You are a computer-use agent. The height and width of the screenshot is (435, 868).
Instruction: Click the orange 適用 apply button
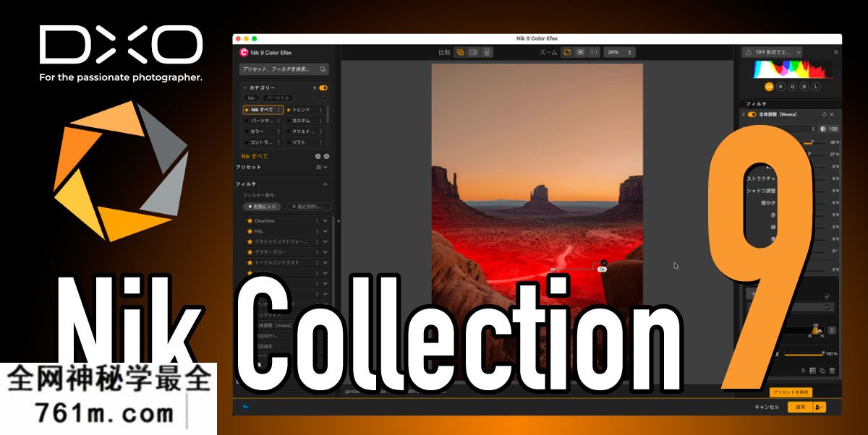(800, 407)
